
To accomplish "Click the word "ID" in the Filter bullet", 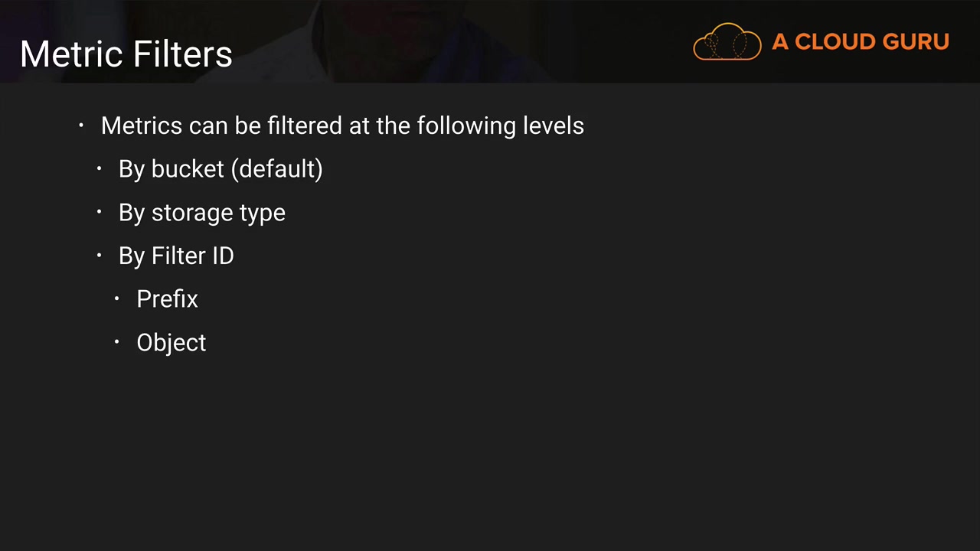I will point(222,256).
